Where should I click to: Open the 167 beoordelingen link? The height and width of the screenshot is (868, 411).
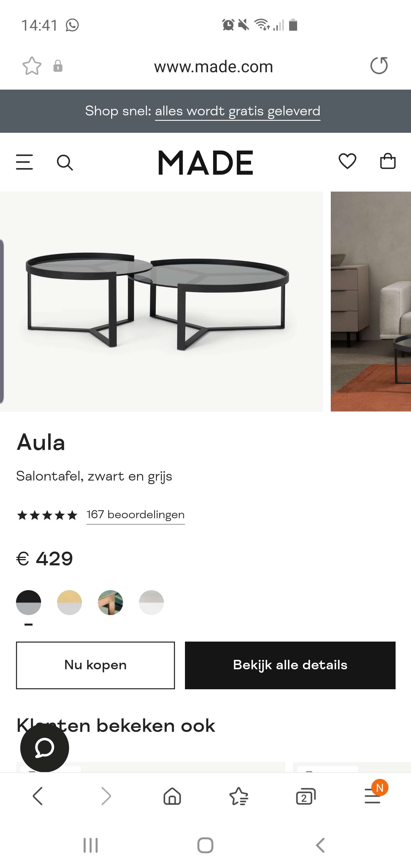tap(135, 515)
